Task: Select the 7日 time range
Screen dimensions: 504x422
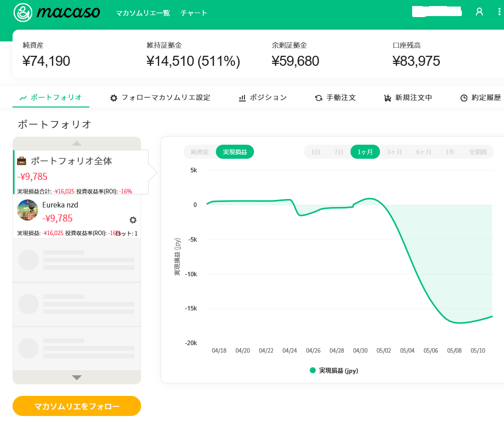Action: click(339, 152)
